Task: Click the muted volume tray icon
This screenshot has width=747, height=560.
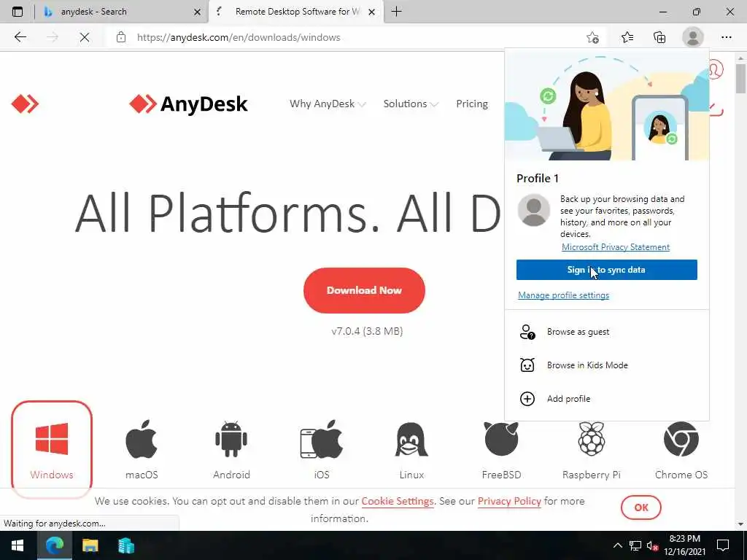Action: (652, 545)
